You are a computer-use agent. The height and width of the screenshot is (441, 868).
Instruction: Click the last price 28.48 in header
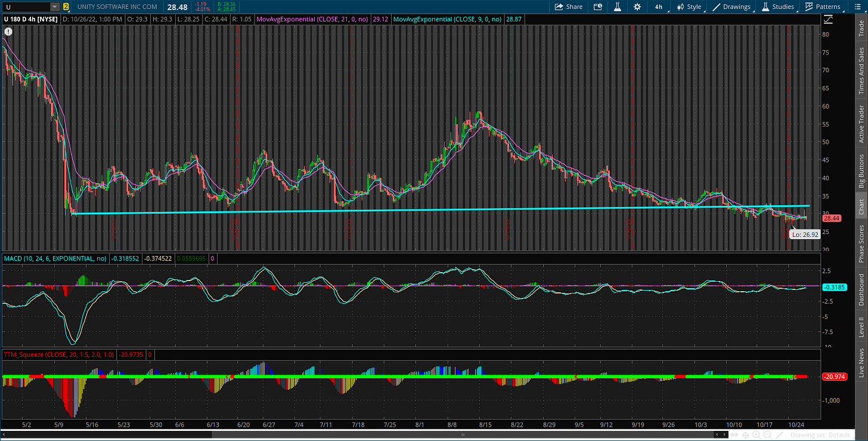tap(178, 7)
